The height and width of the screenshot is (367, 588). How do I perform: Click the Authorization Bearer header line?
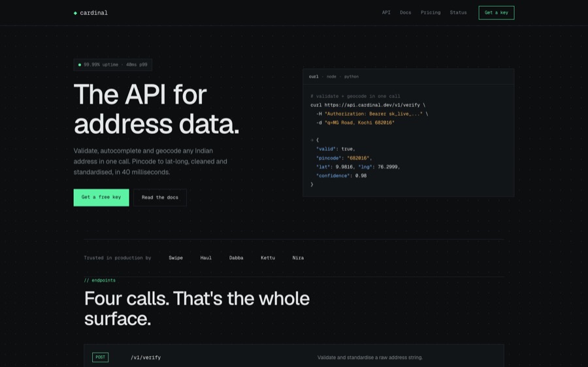(x=372, y=114)
